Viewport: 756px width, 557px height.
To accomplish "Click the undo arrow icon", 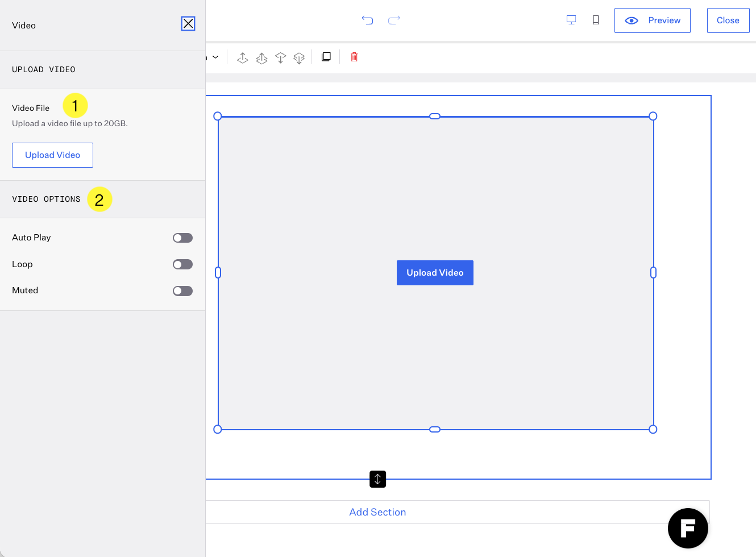I will 367,20.
